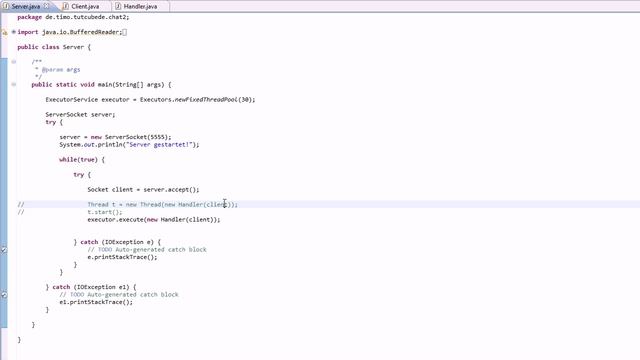Click the 'Executors.newFixedThreadPool(30);' call

pyautogui.click(x=198, y=100)
